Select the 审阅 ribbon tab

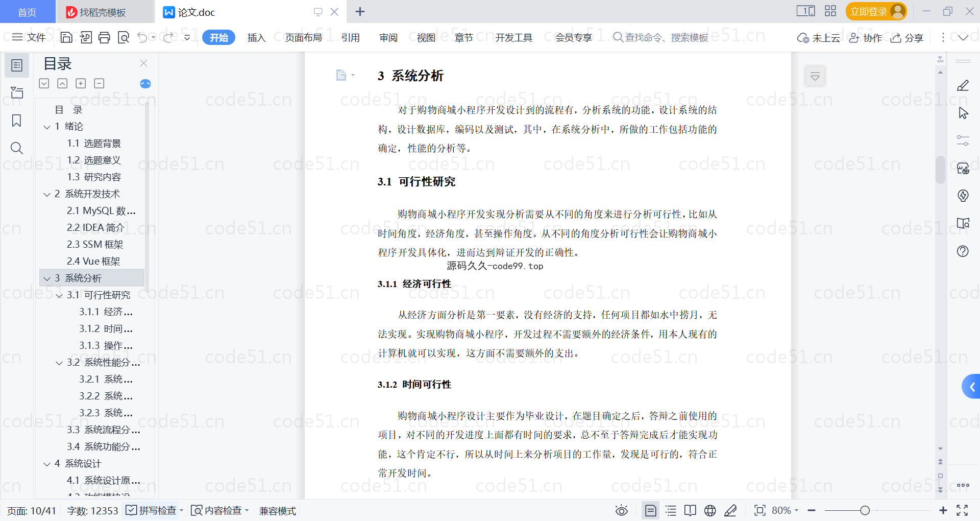pos(388,37)
